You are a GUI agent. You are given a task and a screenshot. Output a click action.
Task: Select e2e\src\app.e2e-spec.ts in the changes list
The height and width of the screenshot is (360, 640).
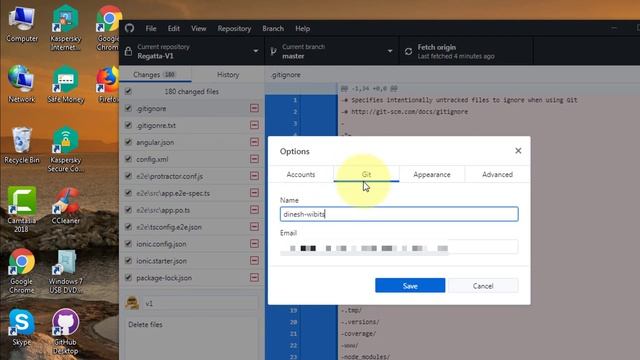click(191, 193)
